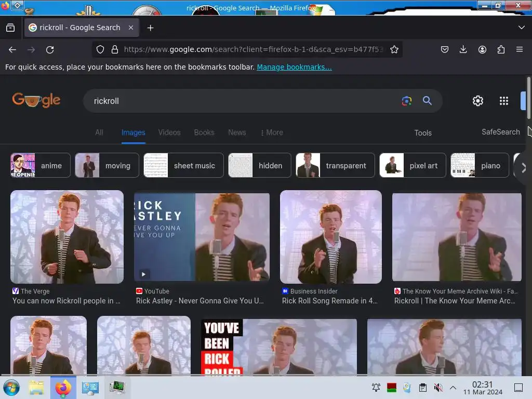Switch to the News tab
532x399 pixels.
(x=237, y=132)
